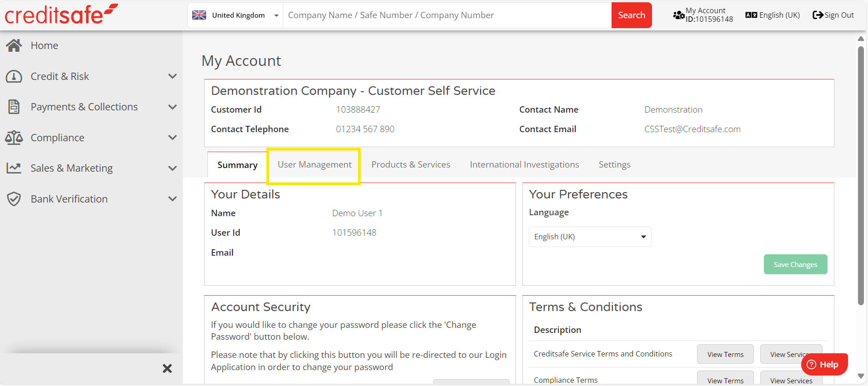
Task: Expand the Credit & Risk menu chevron
Action: (172, 76)
